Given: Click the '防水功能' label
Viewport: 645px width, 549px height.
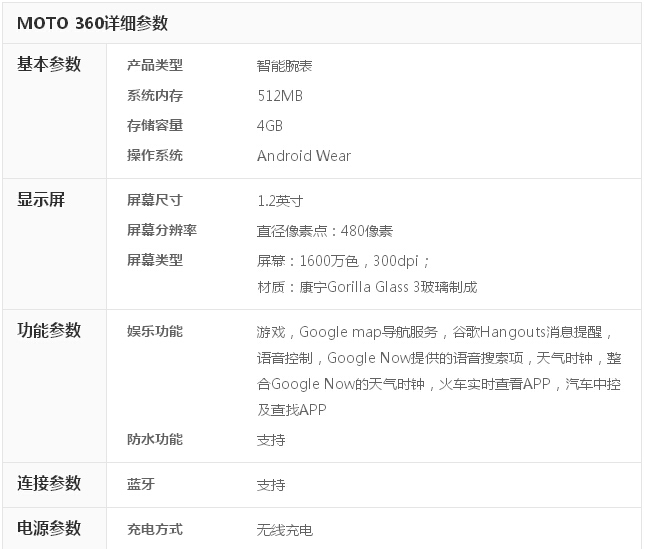Looking at the screenshot, I should click(155, 440).
